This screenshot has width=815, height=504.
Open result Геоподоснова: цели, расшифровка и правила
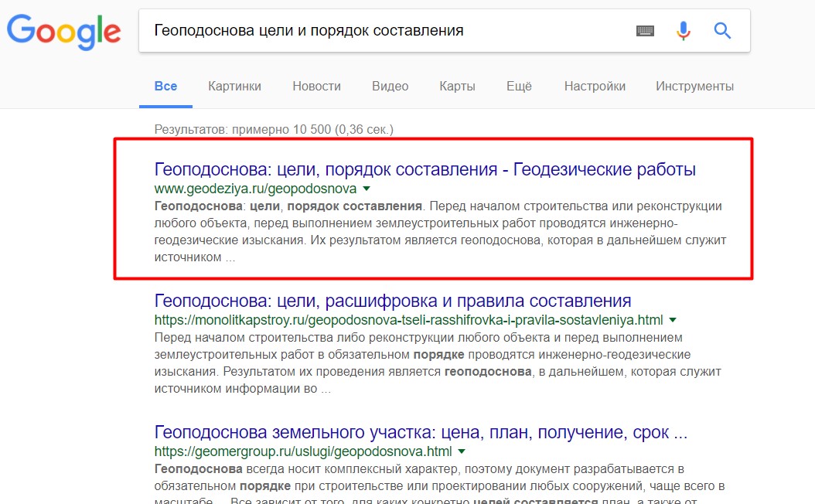(393, 301)
